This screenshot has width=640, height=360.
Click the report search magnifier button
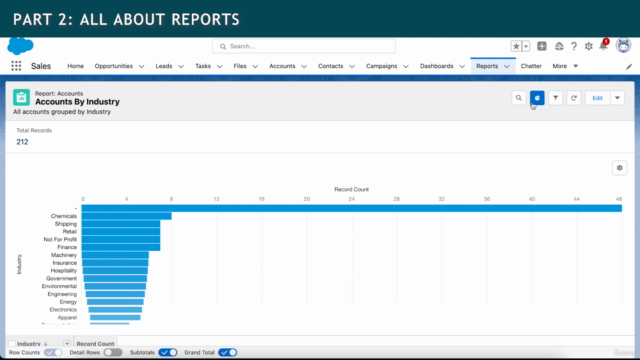[x=518, y=98]
